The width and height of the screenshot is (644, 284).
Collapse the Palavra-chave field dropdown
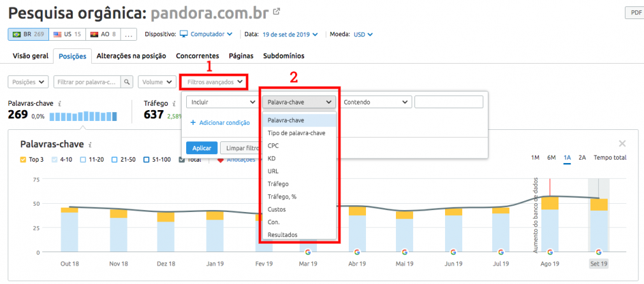299,102
